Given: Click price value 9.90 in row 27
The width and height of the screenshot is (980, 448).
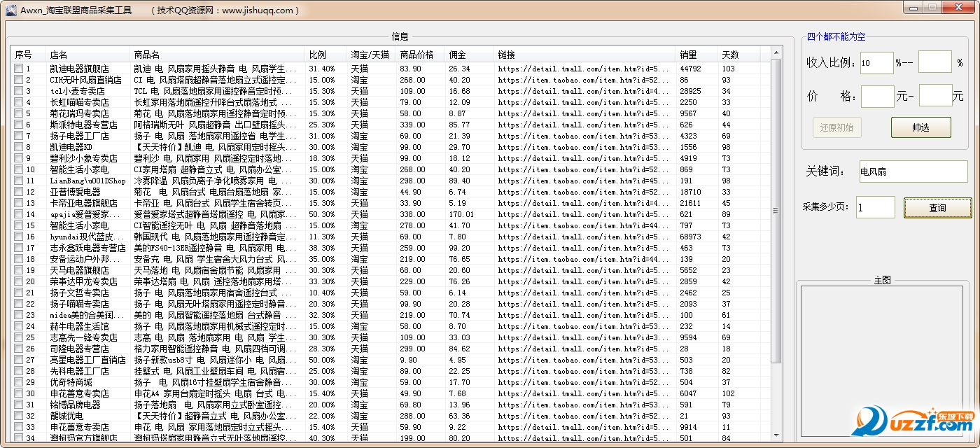Looking at the screenshot, I should [408, 360].
